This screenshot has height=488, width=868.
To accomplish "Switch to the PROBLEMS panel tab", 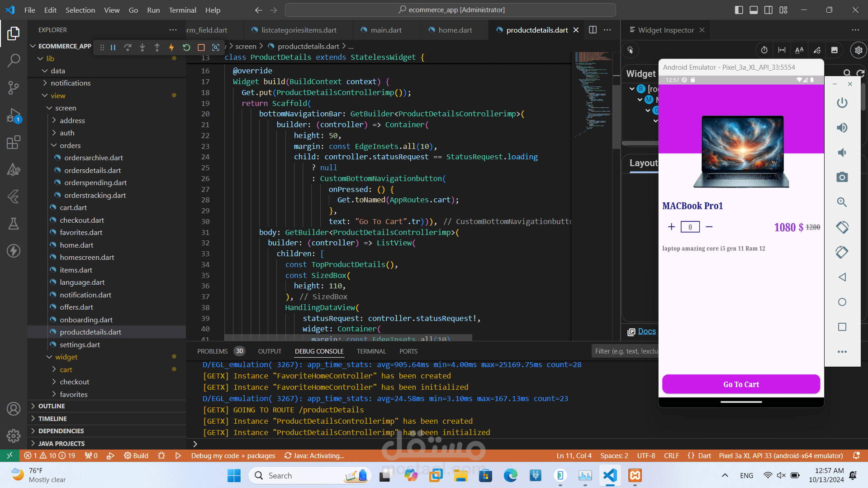I will point(212,351).
